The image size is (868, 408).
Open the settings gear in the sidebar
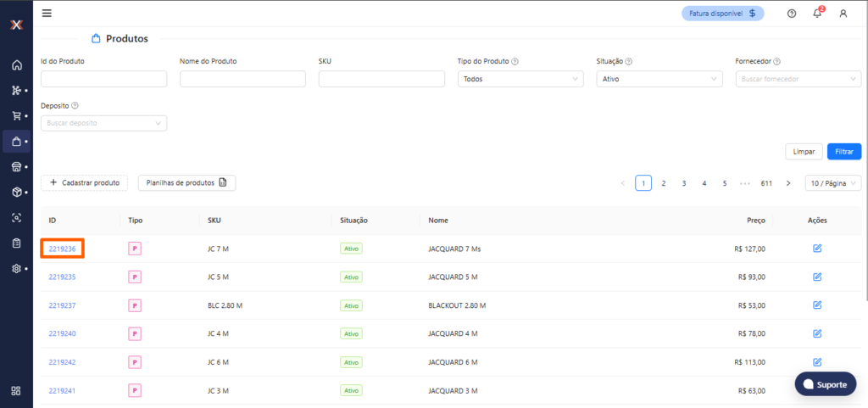[x=16, y=269]
